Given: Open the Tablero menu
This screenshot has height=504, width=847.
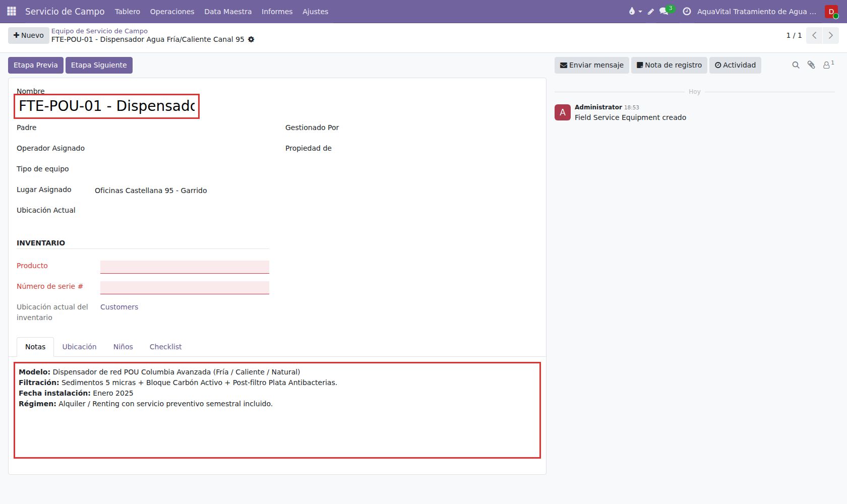Looking at the screenshot, I should point(128,11).
